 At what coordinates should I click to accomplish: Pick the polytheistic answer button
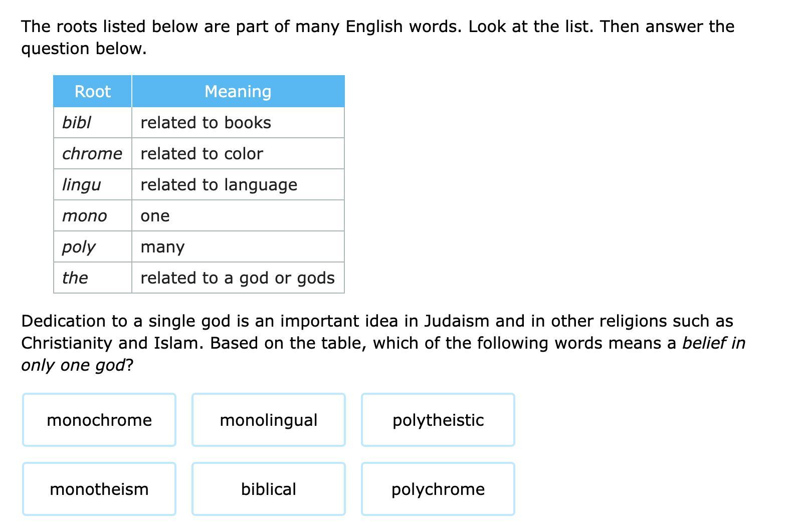click(438, 420)
